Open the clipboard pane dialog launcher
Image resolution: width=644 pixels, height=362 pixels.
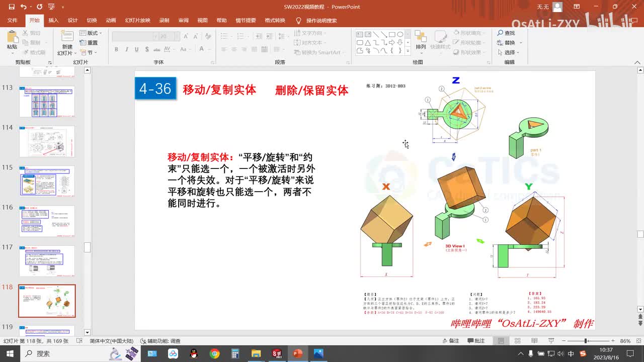click(49, 62)
